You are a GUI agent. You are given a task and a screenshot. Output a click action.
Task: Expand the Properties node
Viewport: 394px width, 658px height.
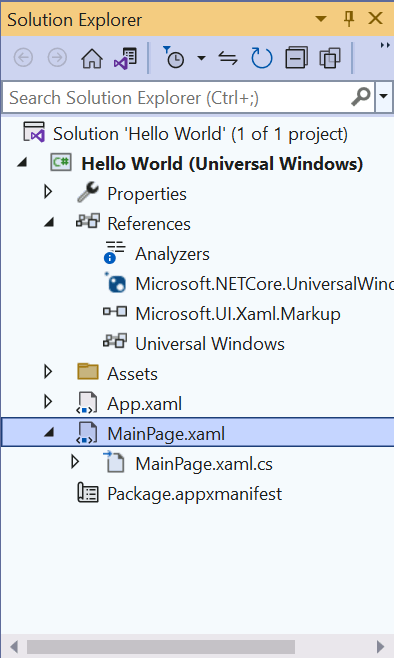point(48,192)
